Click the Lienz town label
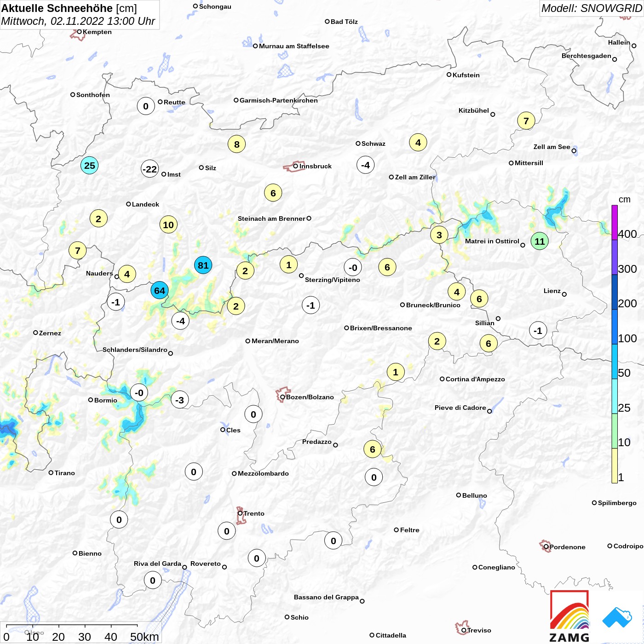Image resolution: width=644 pixels, height=644 pixels. click(x=552, y=291)
